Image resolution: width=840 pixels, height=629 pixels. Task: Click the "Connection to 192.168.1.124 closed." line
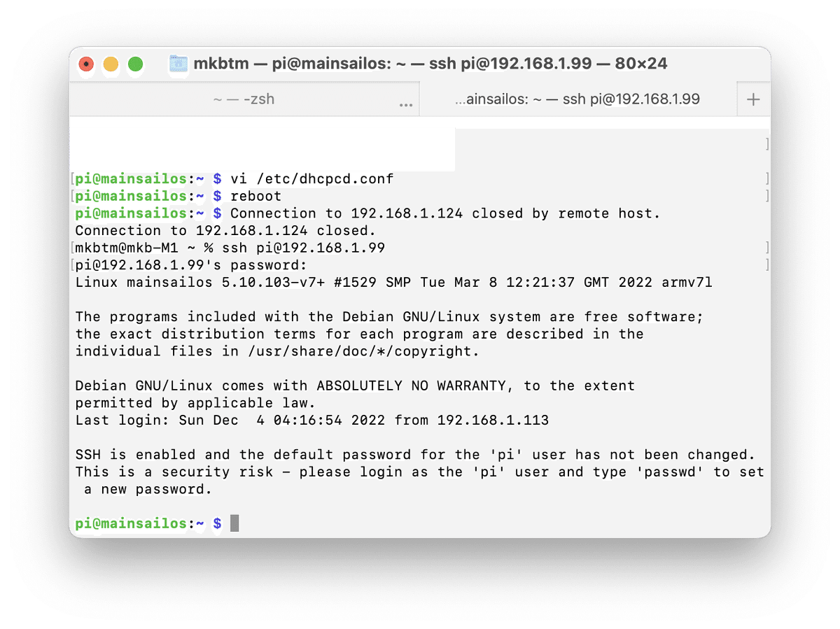tap(226, 230)
